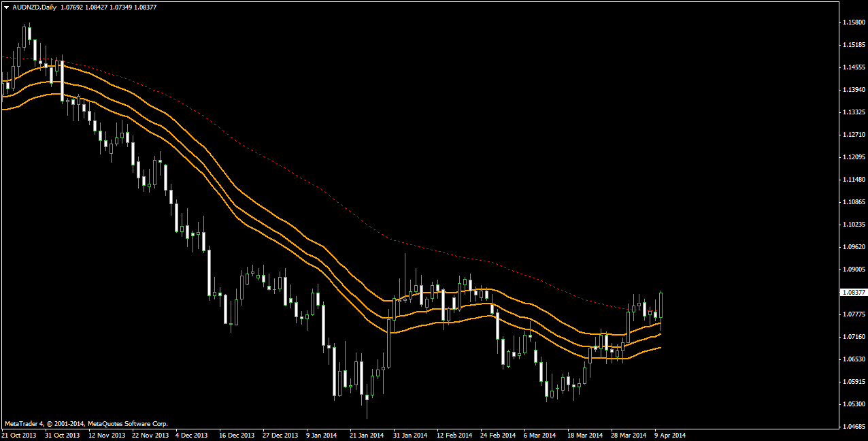Click the 1.10235 price axis label

853,225
